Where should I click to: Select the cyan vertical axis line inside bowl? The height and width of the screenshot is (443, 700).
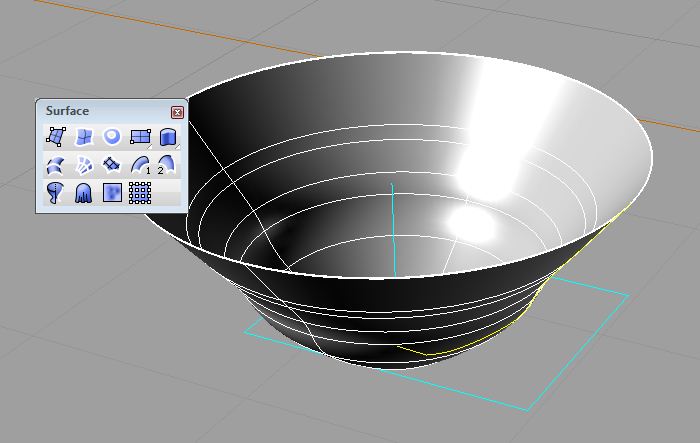(x=393, y=232)
